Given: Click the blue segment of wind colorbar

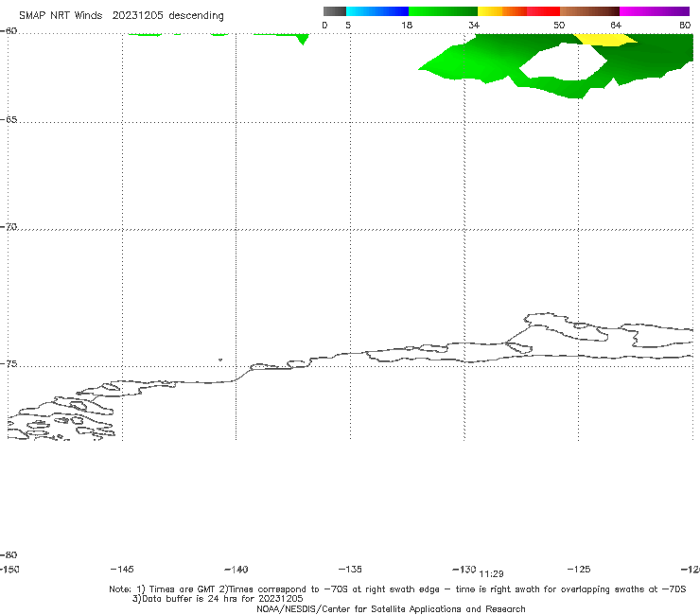Looking at the screenshot, I should (377, 11).
